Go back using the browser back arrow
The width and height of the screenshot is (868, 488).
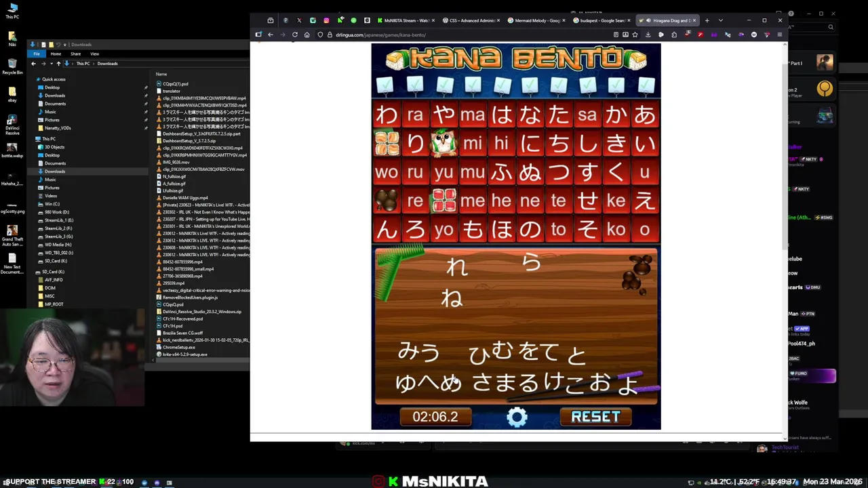point(270,35)
